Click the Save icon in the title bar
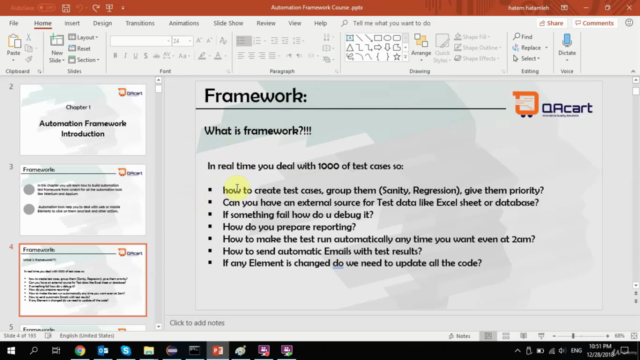 (66, 8)
